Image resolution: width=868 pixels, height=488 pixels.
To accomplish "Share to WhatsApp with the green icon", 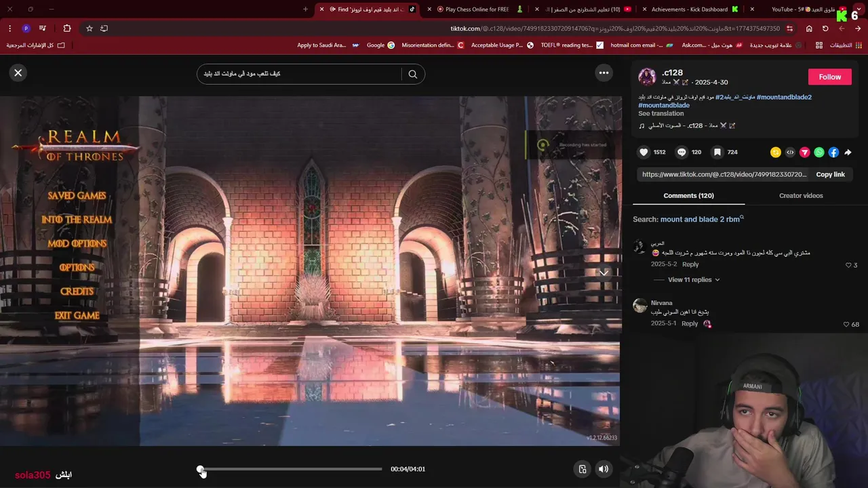I will [x=819, y=152].
